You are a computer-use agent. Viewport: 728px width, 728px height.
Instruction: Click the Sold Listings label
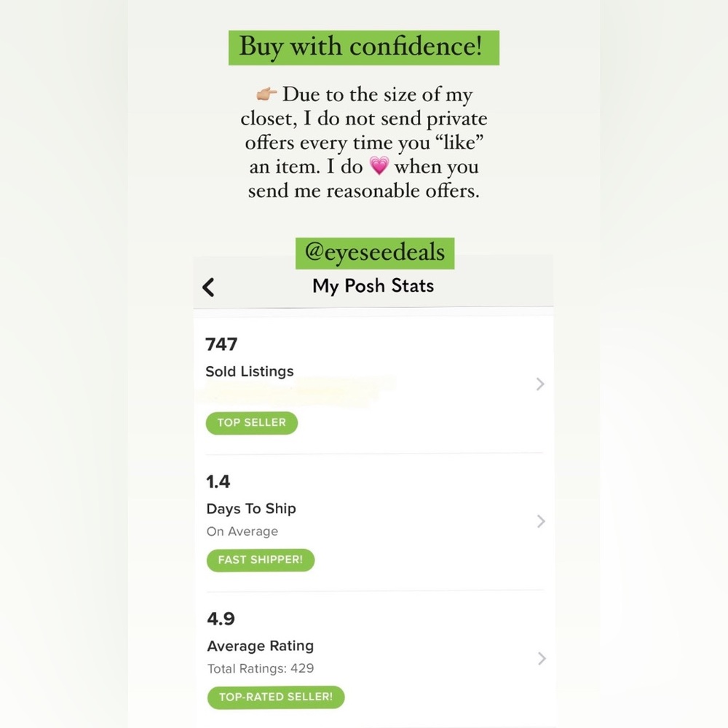[x=250, y=371]
